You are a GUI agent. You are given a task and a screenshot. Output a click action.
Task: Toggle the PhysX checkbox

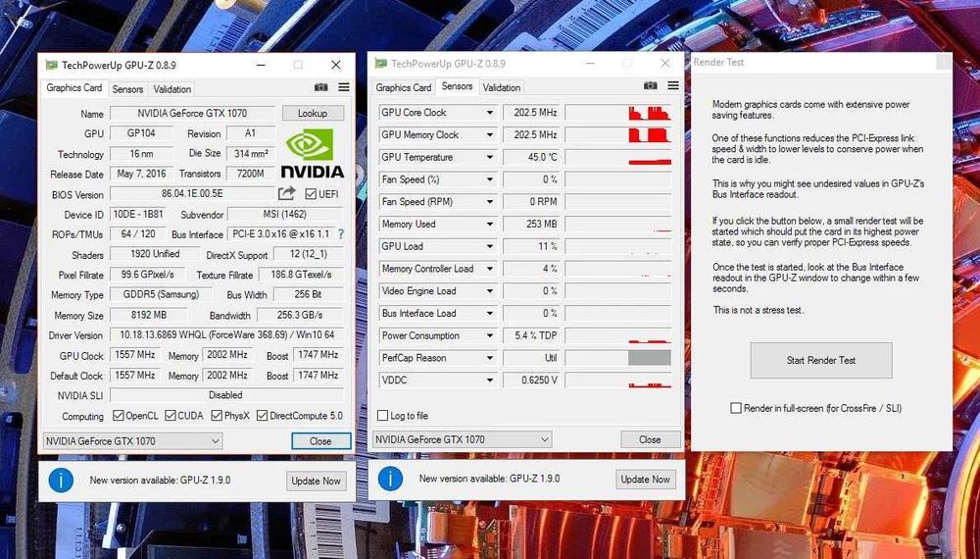coord(217,415)
